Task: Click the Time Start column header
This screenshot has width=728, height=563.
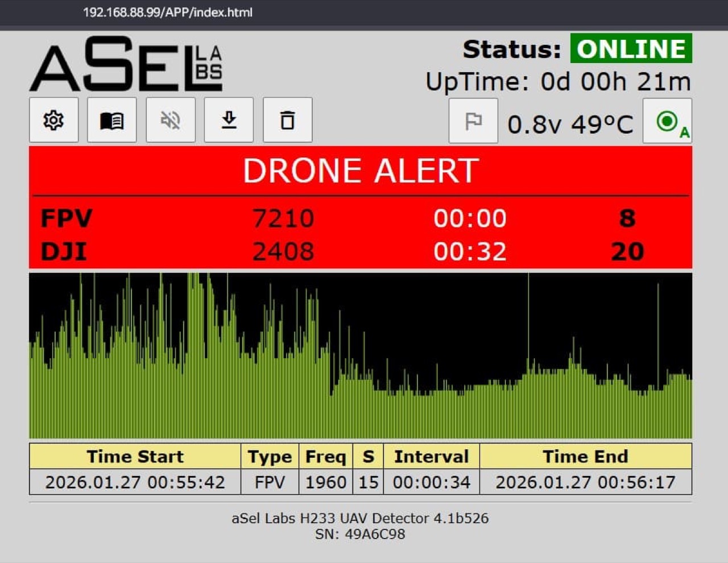Action: (135, 456)
